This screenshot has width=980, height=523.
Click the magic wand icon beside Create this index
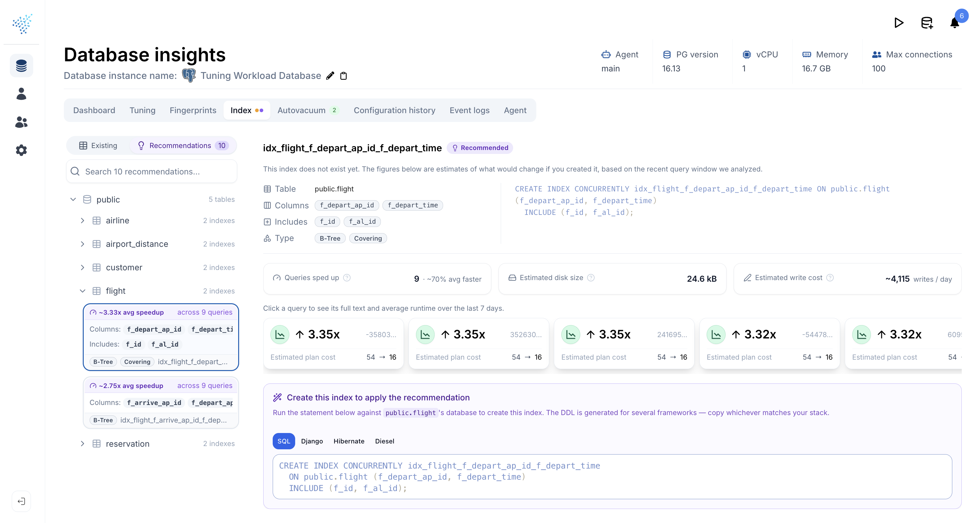(277, 397)
